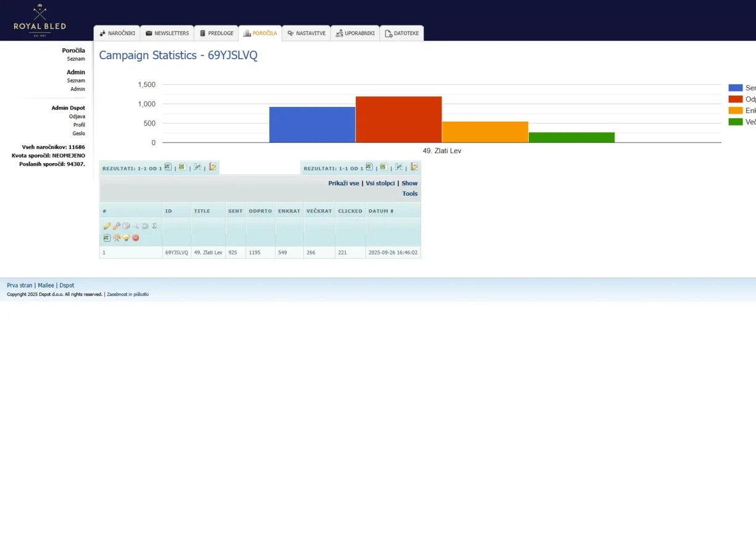
Task: Click the Odjava logout link in the sidebar
Action: [77, 116]
